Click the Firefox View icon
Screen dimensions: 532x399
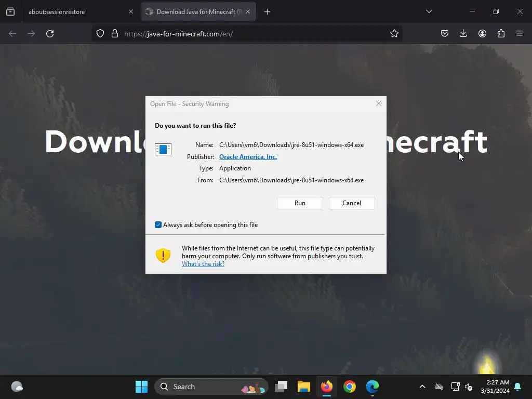10,11
